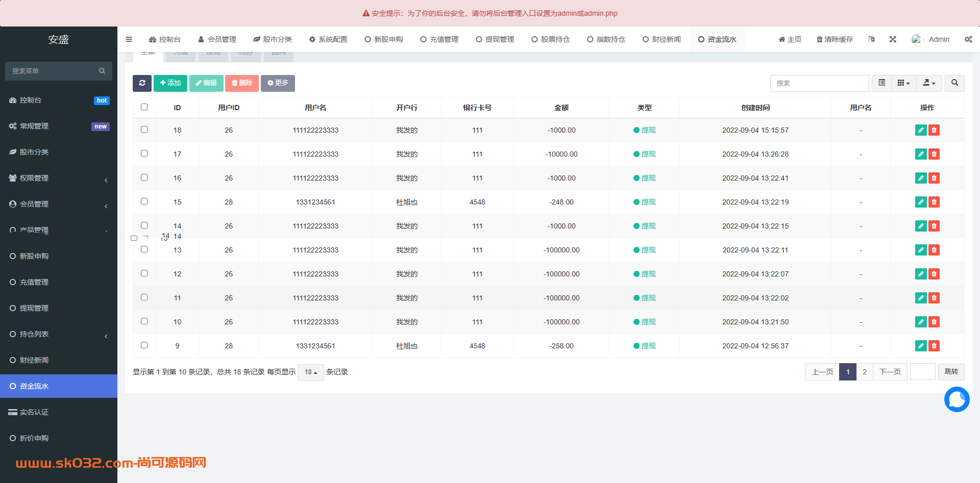Select checkbox for row ID 16
The width and height of the screenshot is (980, 483).
click(x=144, y=177)
